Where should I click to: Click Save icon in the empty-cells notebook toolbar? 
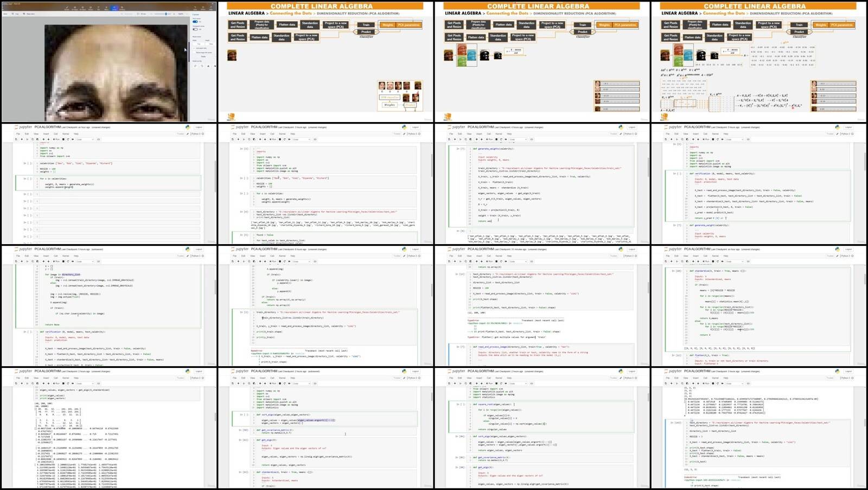click(x=16, y=139)
